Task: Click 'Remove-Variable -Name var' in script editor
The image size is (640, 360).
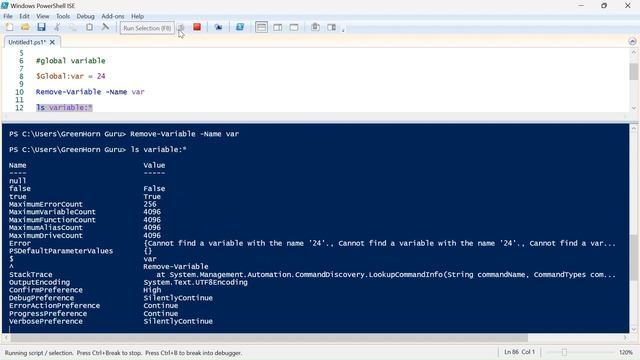Action: (90, 92)
